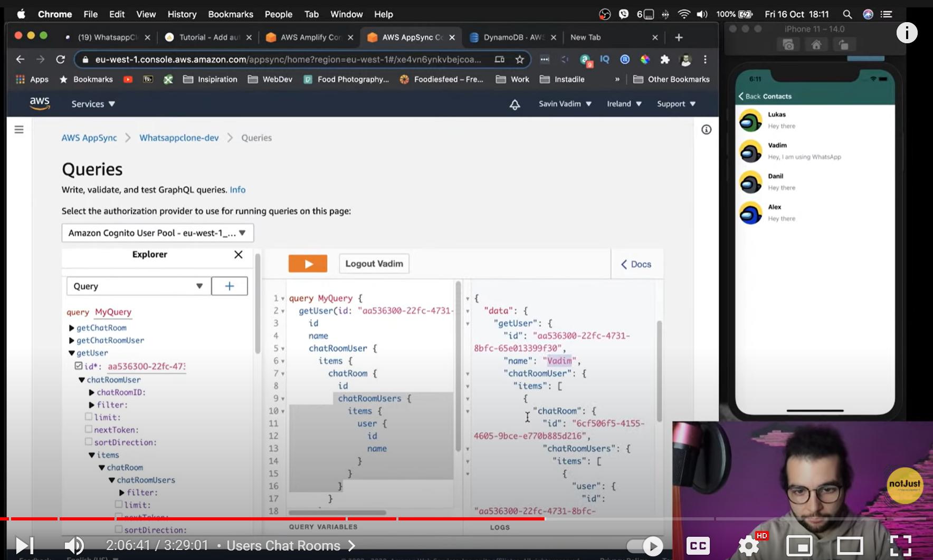Open the Query operation type dropdown

(139, 286)
